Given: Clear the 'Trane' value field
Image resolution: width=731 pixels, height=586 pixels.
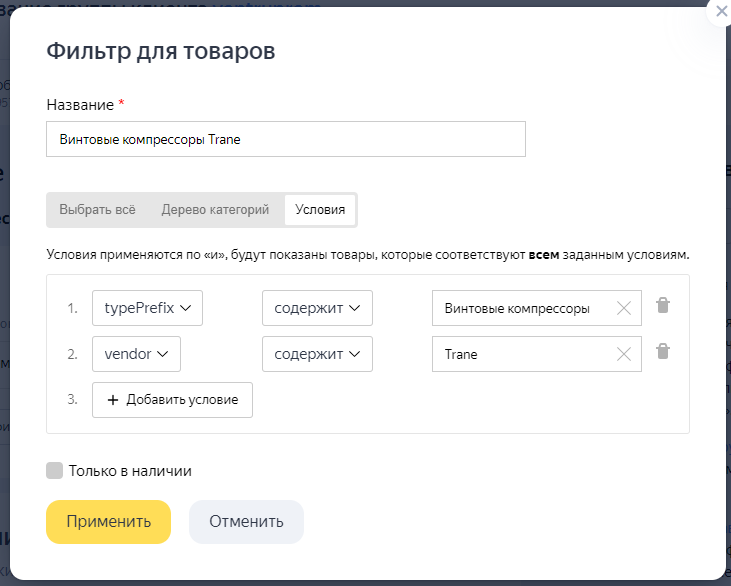Looking at the screenshot, I should [x=624, y=354].
